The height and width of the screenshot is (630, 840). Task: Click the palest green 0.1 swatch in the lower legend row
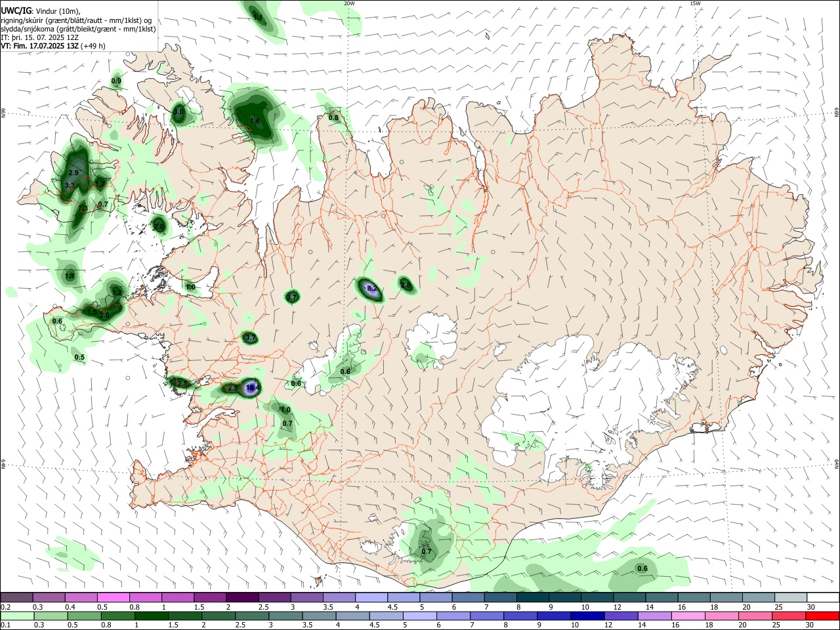17,616
